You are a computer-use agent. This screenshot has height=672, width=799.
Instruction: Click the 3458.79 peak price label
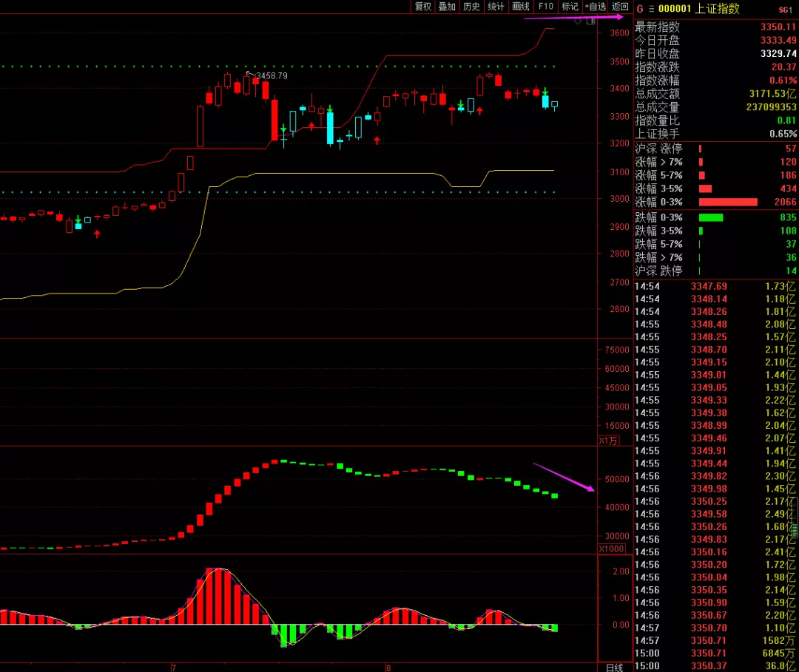click(x=269, y=75)
